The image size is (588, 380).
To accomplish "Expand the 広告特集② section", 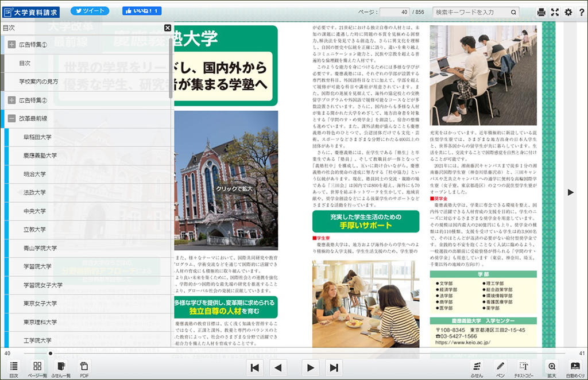I will coord(11,100).
